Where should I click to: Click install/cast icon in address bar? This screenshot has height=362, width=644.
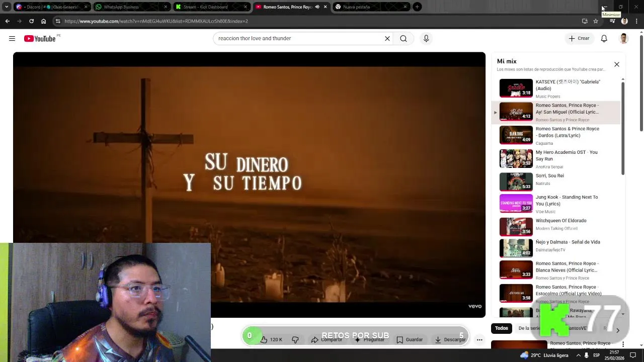(x=585, y=21)
